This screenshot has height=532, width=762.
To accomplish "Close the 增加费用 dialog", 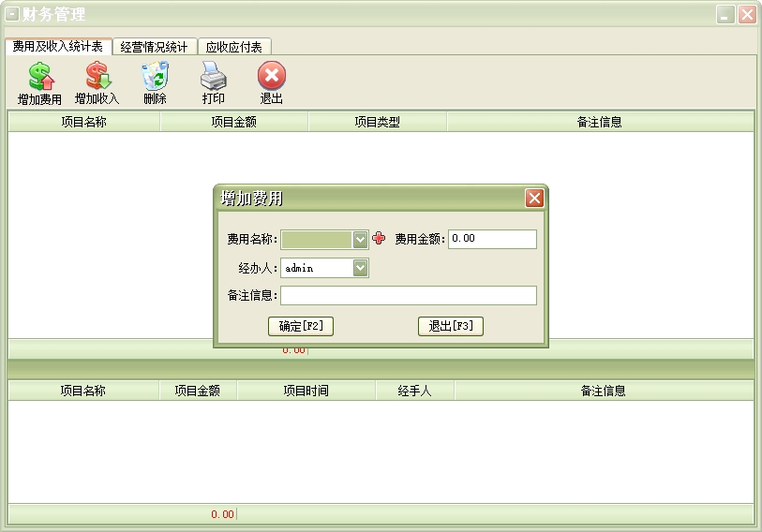I will coord(534,198).
